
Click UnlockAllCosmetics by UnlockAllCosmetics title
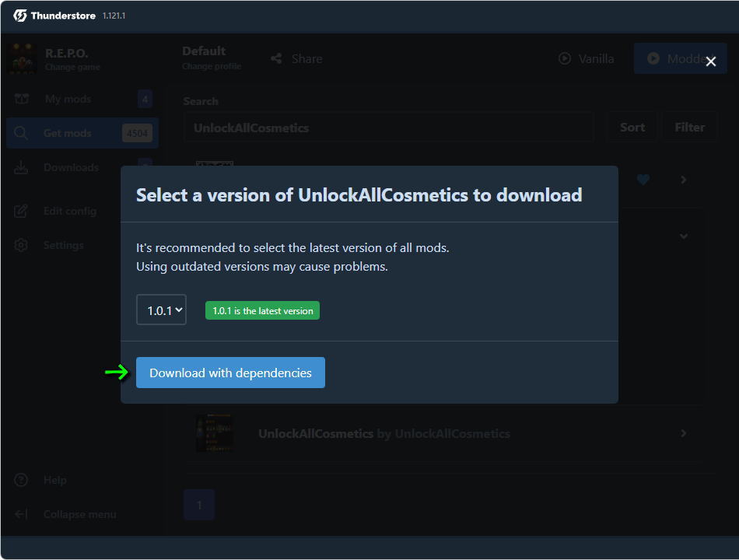[384, 434]
